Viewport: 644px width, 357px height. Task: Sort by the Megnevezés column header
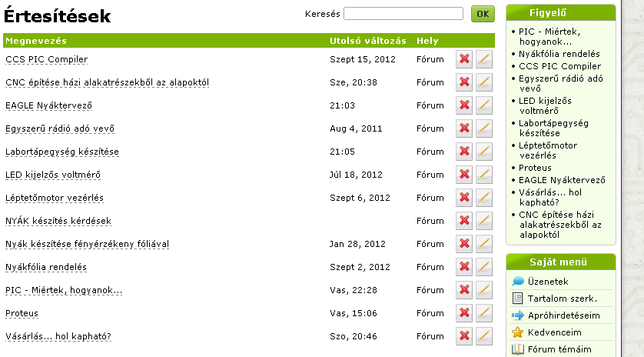pos(36,41)
